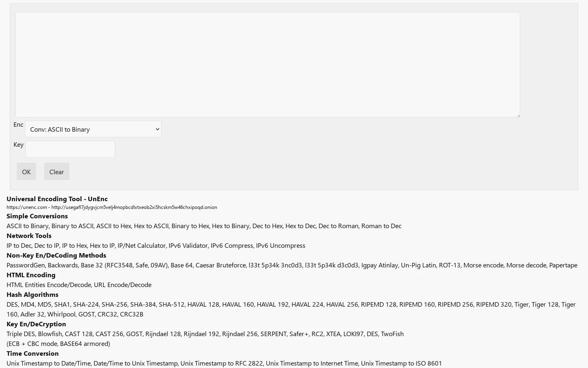Focus the Key input field
The height and width of the screenshot is (368, 588).
coord(70,149)
